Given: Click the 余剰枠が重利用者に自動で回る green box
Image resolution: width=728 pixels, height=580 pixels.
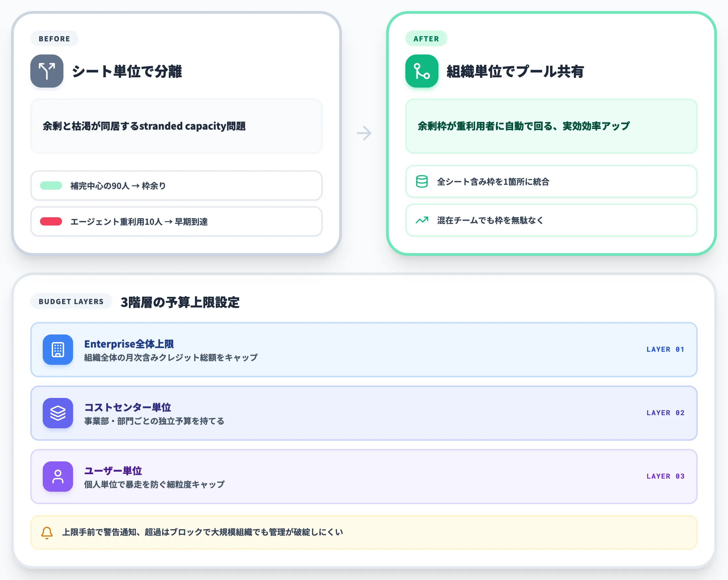Looking at the screenshot, I should (x=552, y=126).
